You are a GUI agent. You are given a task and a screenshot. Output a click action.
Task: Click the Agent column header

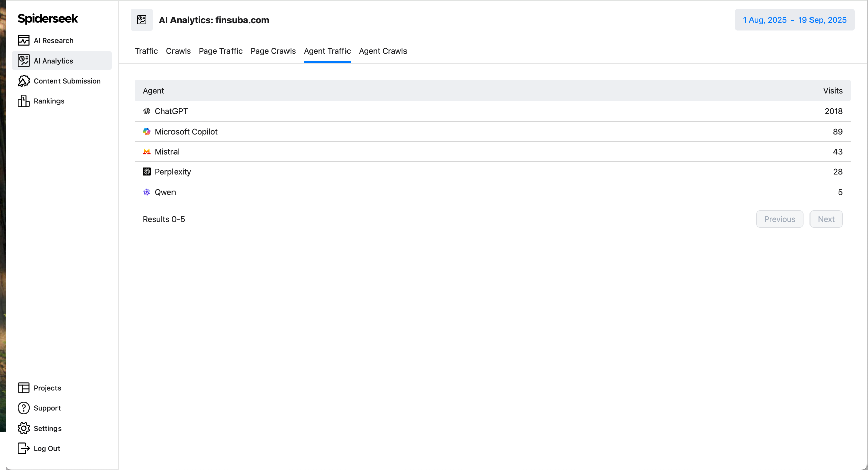point(153,91)
